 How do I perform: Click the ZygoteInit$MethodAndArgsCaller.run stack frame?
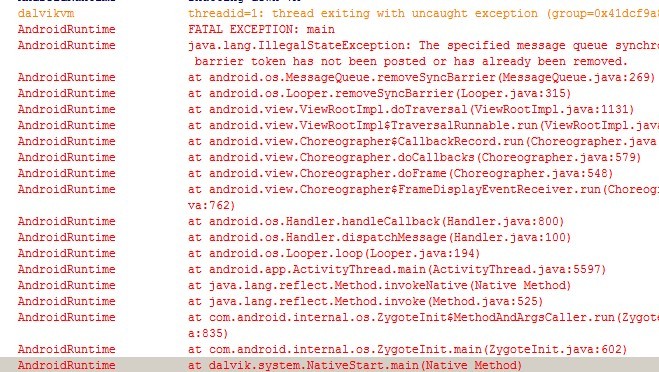(x=330, y=325)
